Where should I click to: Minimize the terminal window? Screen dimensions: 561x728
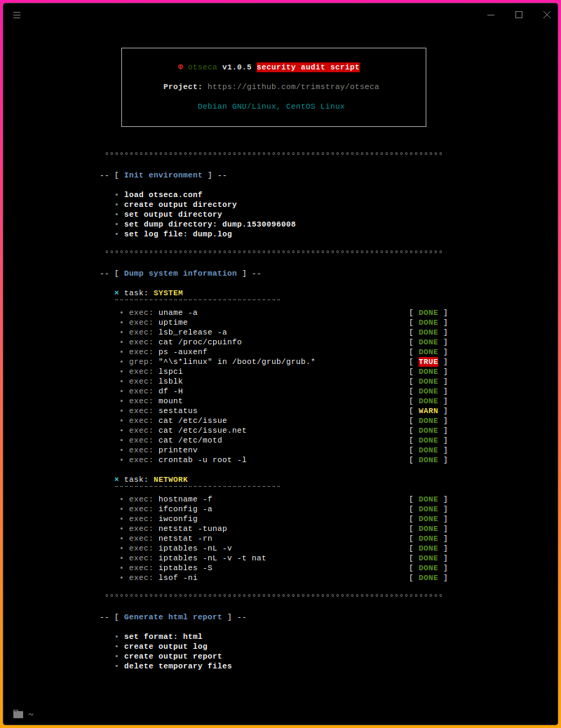click(x=491, y=15)
